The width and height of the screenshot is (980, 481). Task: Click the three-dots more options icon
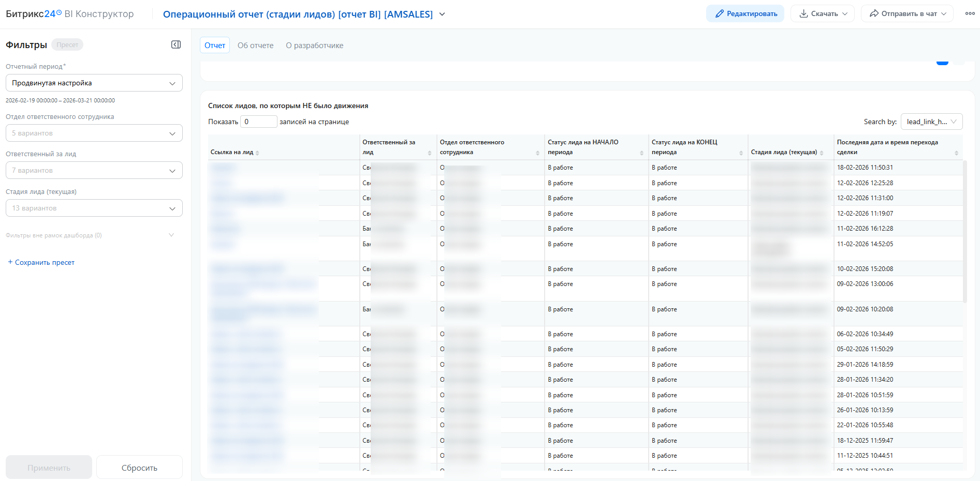click(x=970, y=14)
